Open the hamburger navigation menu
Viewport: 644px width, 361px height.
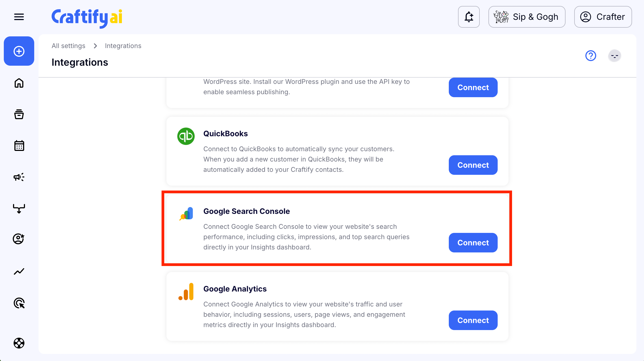click(19, 17)
